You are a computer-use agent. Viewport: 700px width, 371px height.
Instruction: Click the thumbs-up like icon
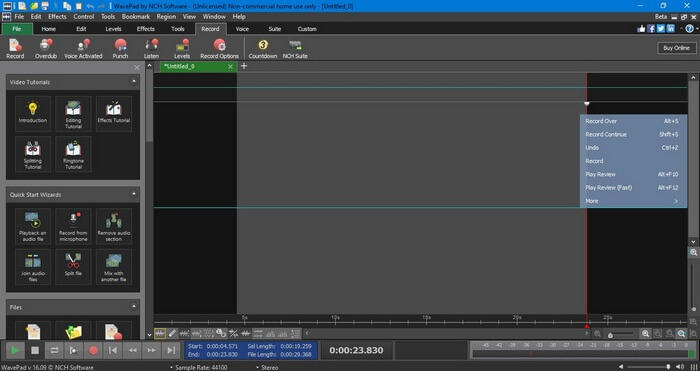tap(642, 29)
